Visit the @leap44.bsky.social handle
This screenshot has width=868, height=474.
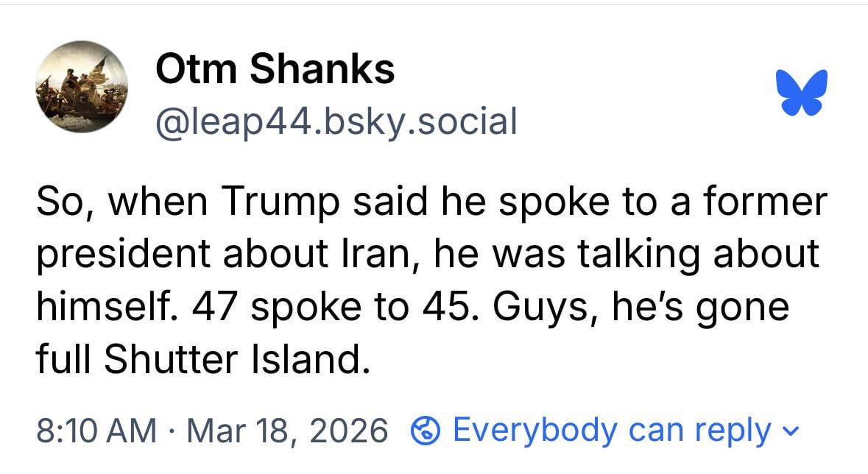(336, 121)
